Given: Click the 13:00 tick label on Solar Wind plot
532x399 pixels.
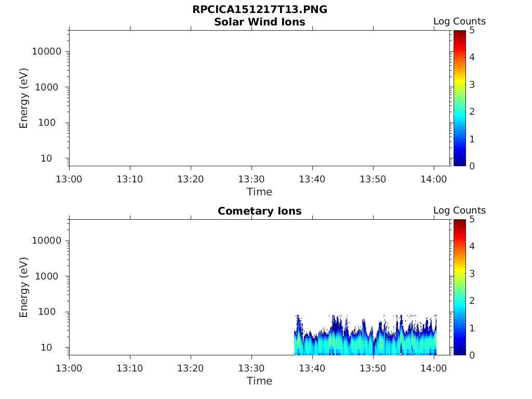Looking at the screenshot, I should pos(69,179).
